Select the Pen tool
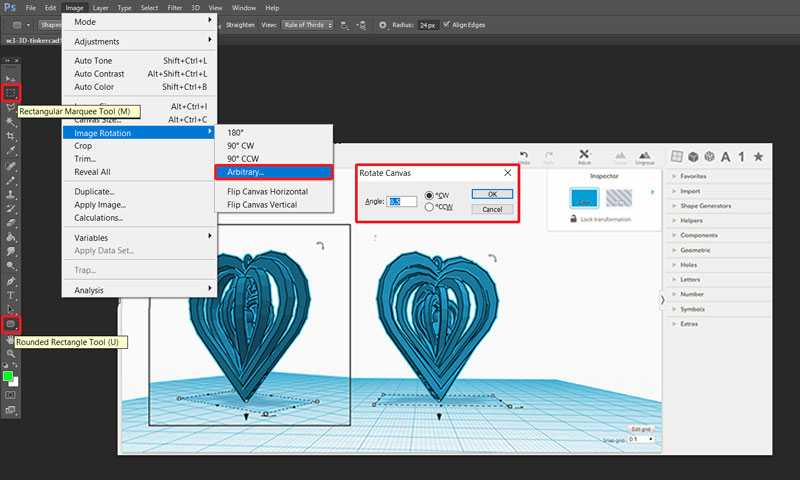Image resolution: width=800 pixels, height=480 pixels. pyautogui.click(x=11, y=281)
